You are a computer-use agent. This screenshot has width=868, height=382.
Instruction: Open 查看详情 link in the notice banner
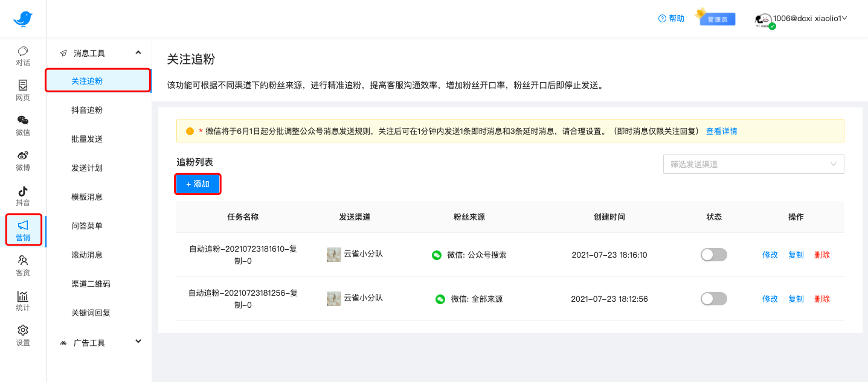coord(722,132)
